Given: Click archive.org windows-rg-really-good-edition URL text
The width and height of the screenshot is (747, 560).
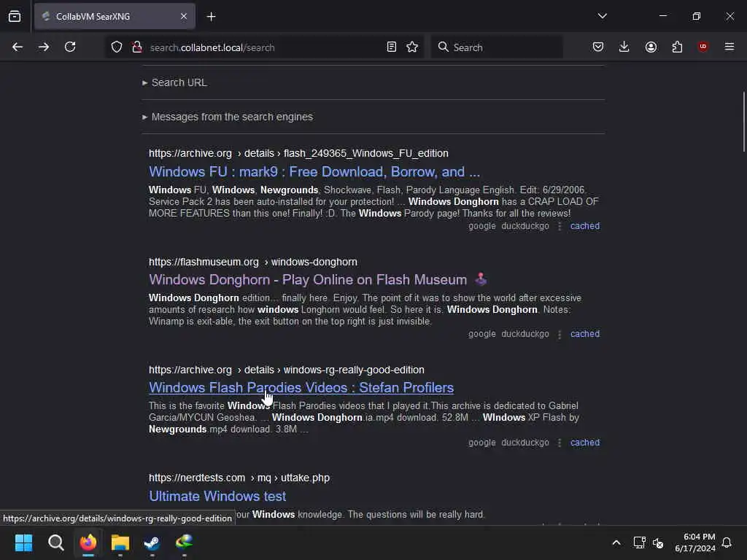Looking at the screenshot, I should [x=286, y=370].
